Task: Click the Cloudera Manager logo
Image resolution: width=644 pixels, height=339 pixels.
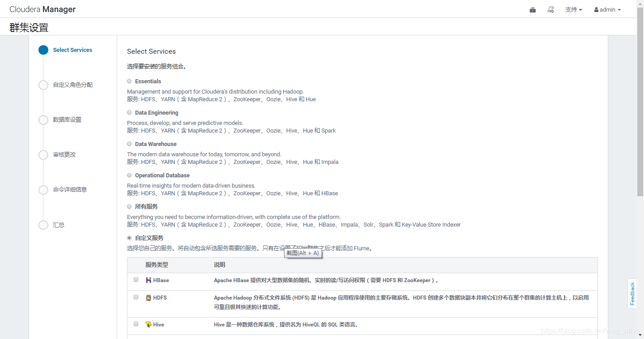Action: (42, 9)
